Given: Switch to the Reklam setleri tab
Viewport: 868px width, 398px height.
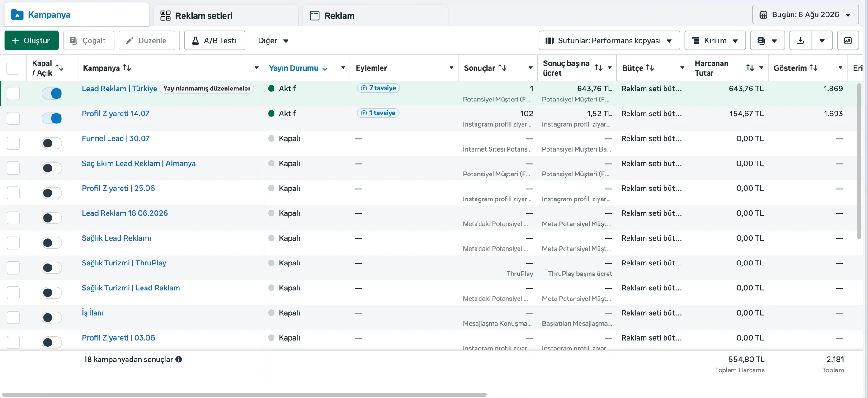Looking at the screenshot, I should click(226, 15).
